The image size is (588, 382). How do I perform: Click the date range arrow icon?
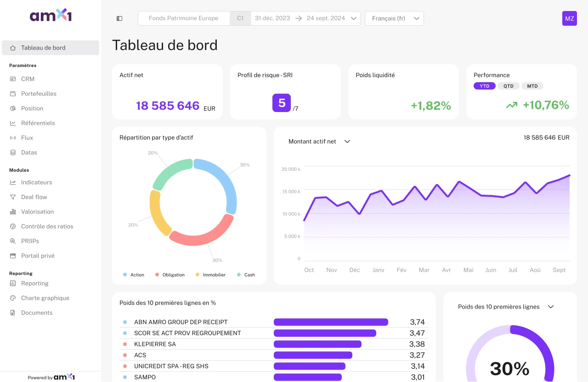tap(299, 18)
